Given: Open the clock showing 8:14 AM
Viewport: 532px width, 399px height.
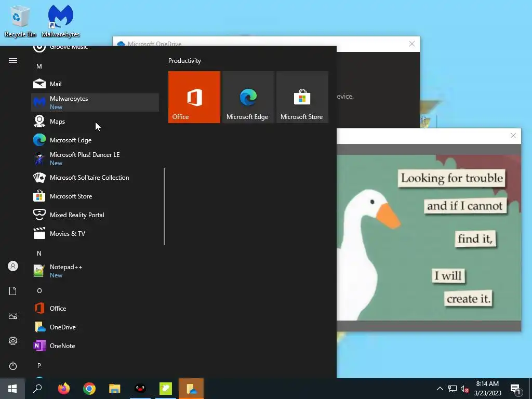Looking at the screenshot, I should pos(487,389).
